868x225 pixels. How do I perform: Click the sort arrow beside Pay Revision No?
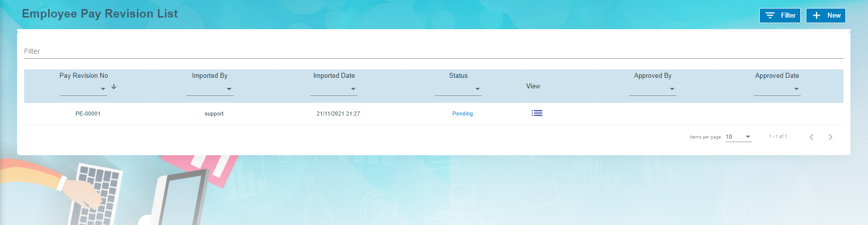(x=114, y=87)
